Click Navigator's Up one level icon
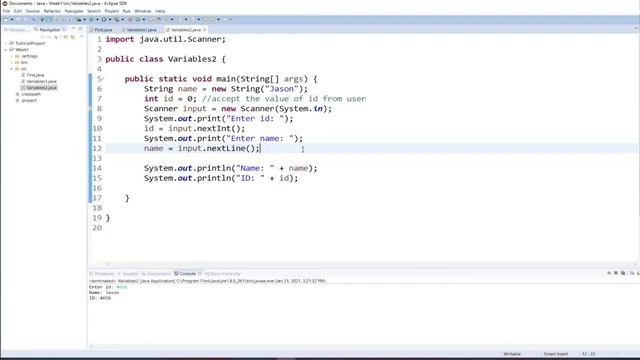640x360 pixels. tap(56, 37)
